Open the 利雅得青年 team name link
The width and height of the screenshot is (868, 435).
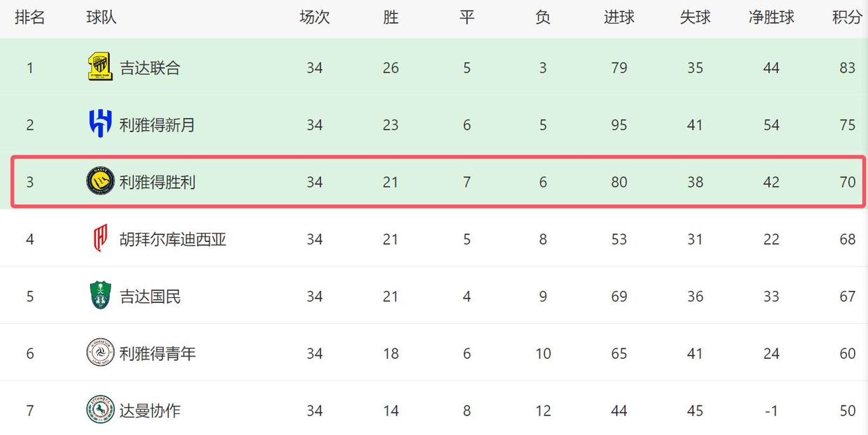tap(158, 353)
